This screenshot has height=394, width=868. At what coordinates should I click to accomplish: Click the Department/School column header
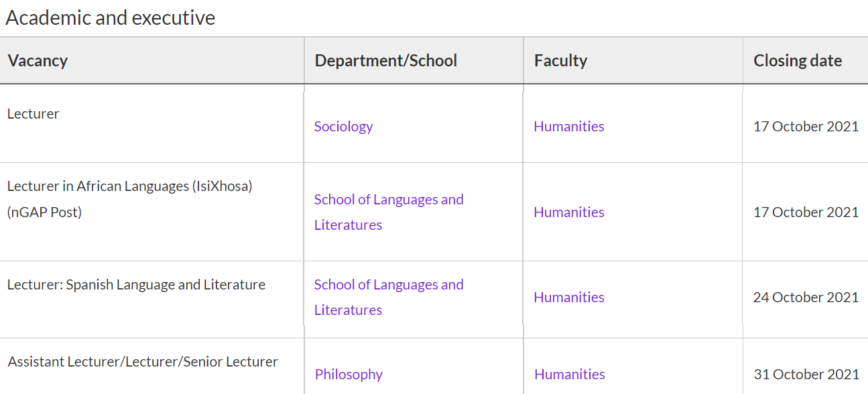(385, 60)
